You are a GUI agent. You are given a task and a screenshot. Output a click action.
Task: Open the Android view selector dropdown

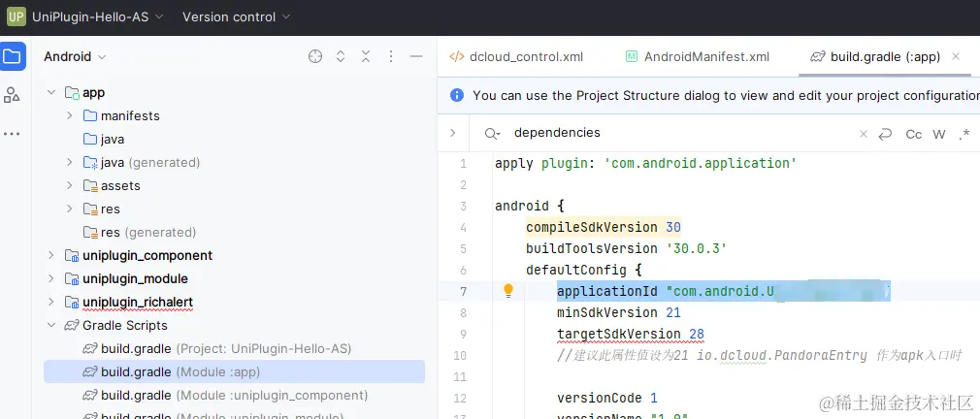pos(75,57)
